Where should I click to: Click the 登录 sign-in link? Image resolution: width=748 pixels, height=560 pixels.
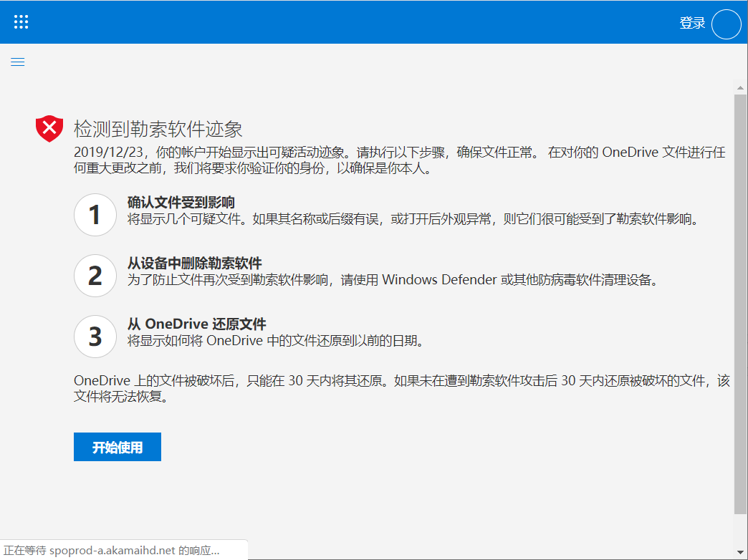(692, 23)
